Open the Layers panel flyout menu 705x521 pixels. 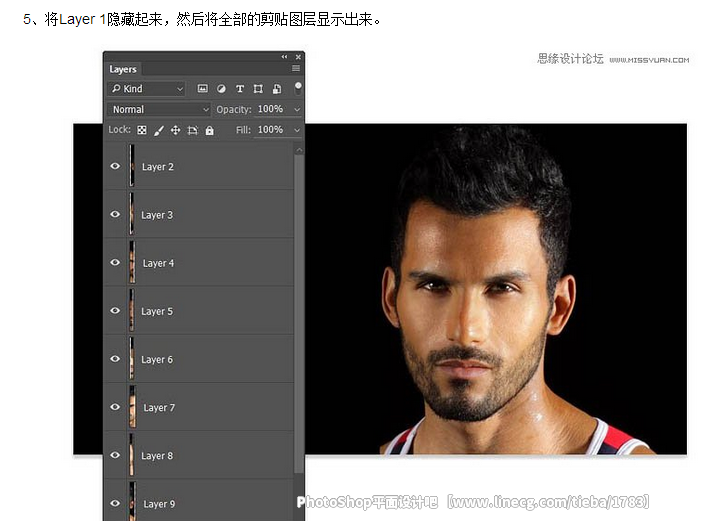coord(296,68)
